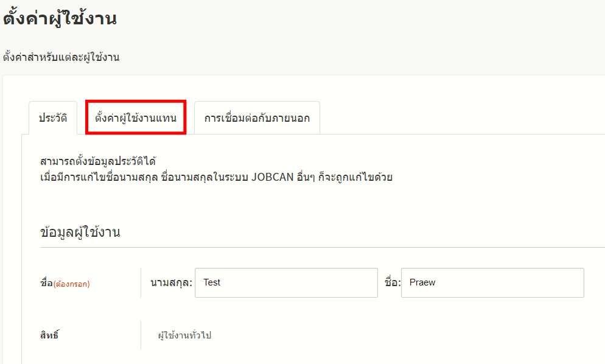
Task: Switch to the ประวัติ tab
Action: [53, 118]
